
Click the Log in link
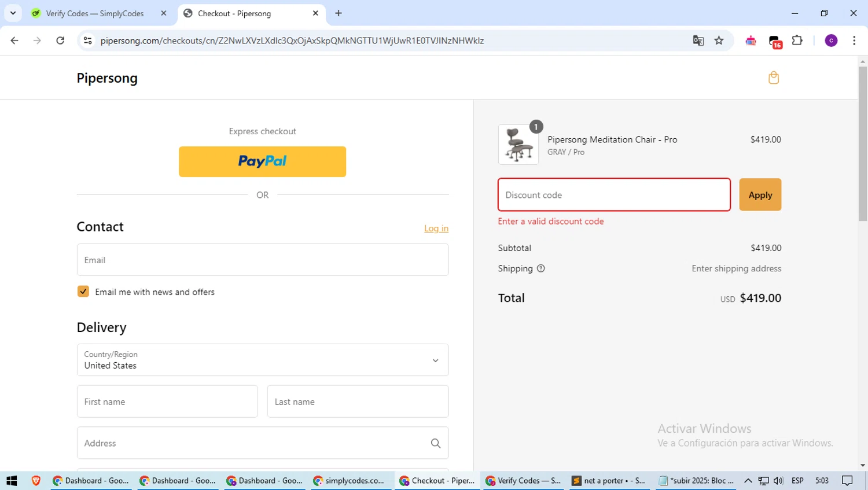click(436, 229)
